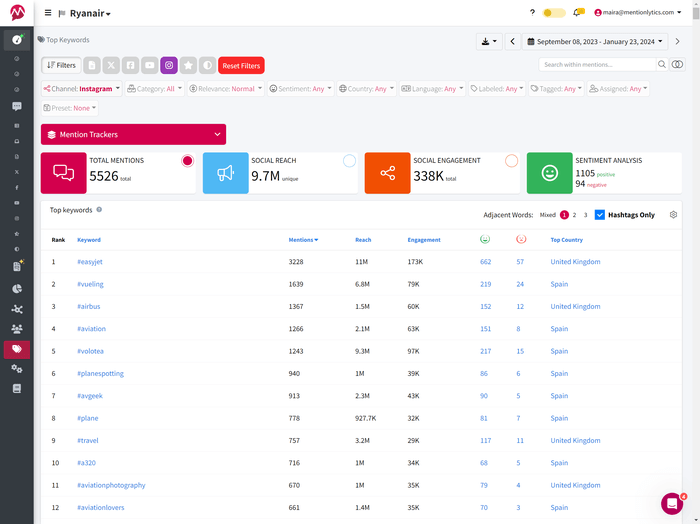Click the search magnifier icon
Viewport: 700px width, 524px height.
pos(662,65)
